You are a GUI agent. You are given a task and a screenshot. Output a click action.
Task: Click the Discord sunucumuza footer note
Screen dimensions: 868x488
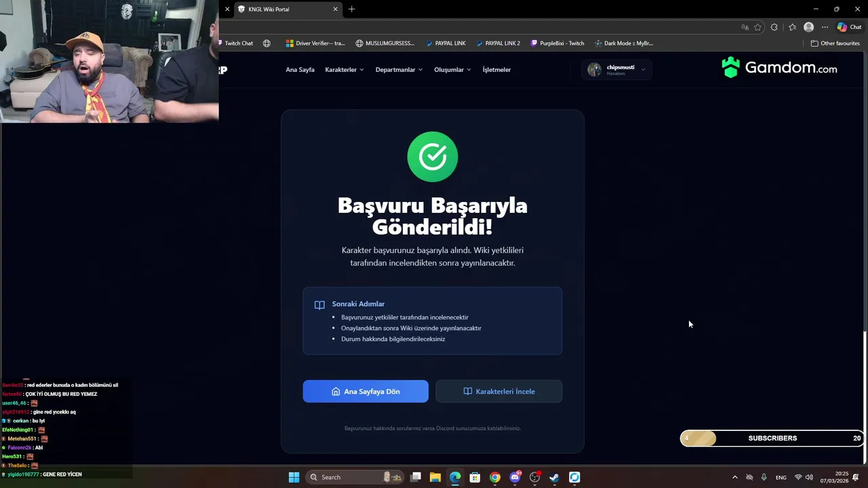coord(433,428)
